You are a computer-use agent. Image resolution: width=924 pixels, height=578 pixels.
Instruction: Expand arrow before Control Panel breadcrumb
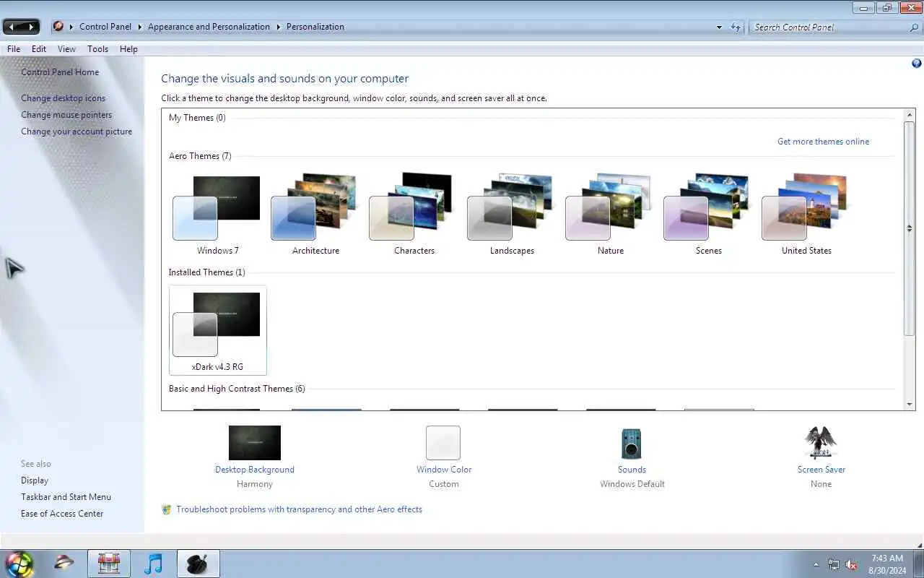click(71, 27)
